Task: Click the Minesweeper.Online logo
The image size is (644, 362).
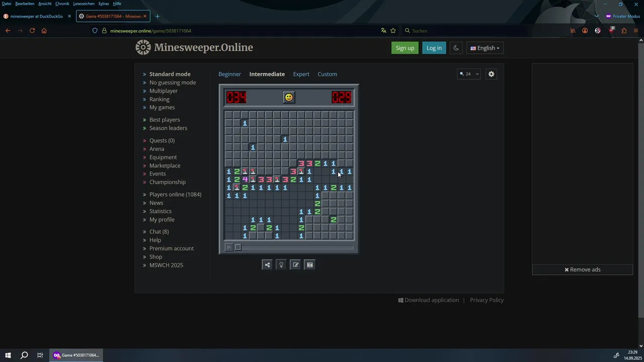Action: pos(194,47)
